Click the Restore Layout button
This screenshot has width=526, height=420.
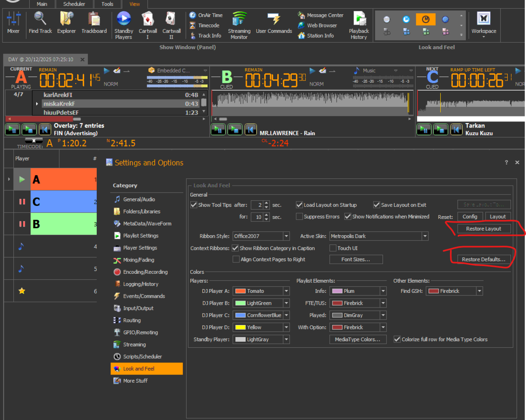[x=483, y=229]
